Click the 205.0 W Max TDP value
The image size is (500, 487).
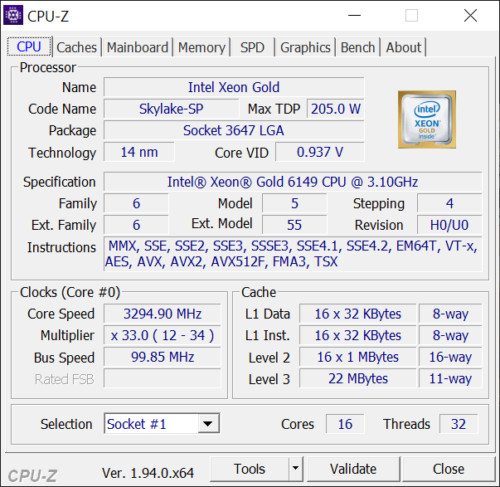click(x=336, y=109)
